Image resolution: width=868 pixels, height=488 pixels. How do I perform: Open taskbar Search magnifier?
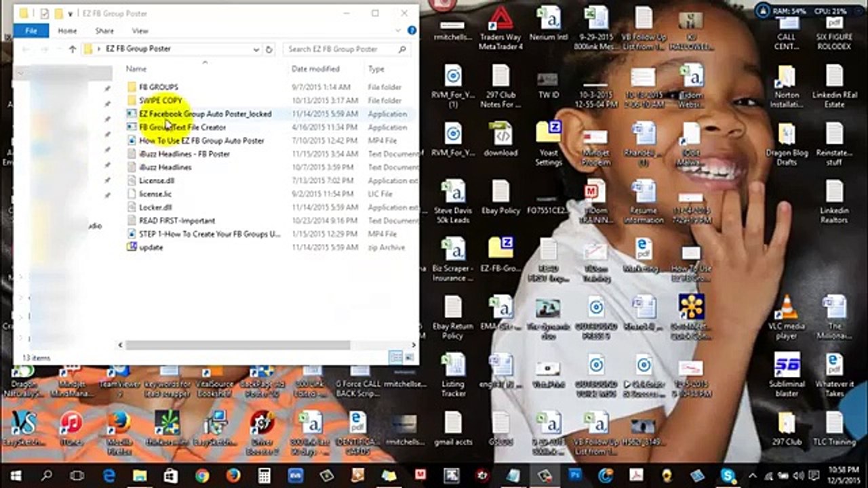tap(47, 476)
